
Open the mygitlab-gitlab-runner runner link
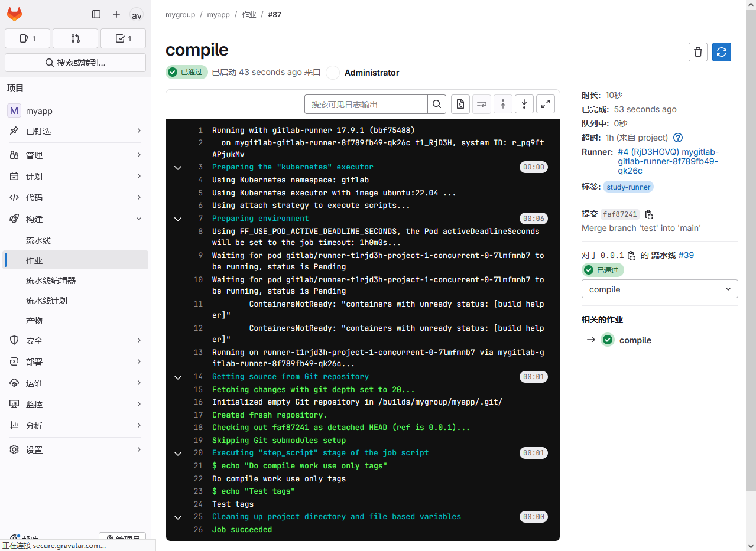[x=668, y=161]
